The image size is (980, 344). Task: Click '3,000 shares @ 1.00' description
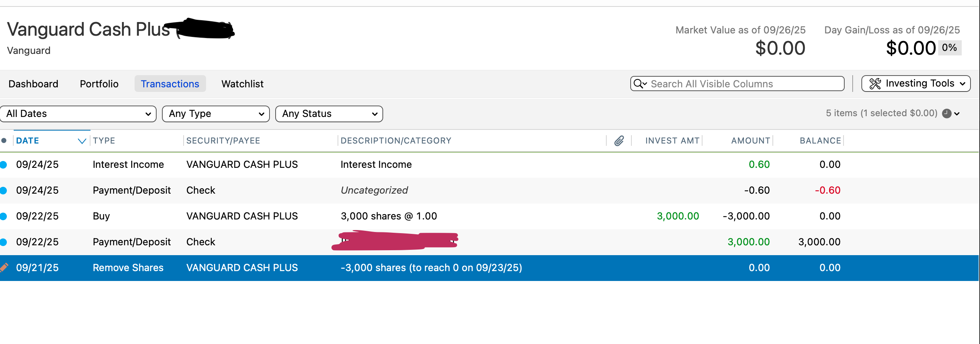pyautogui.click(x=389, y=216)
